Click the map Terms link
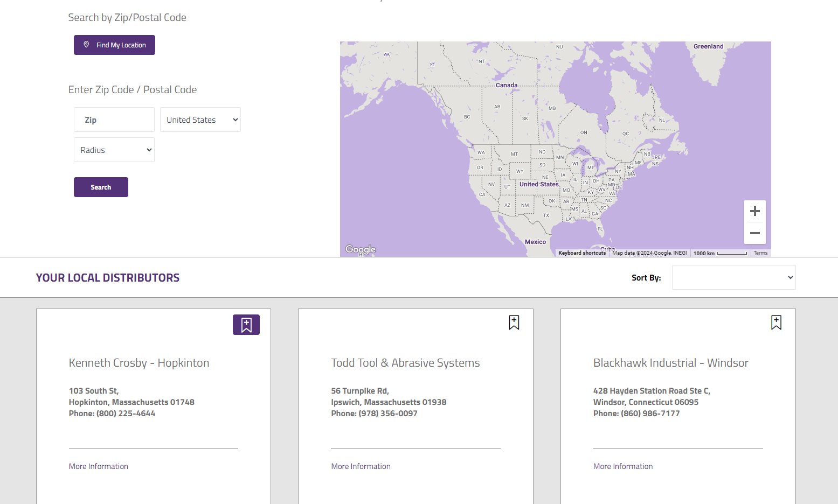838x504 pixels. (760, 253)
